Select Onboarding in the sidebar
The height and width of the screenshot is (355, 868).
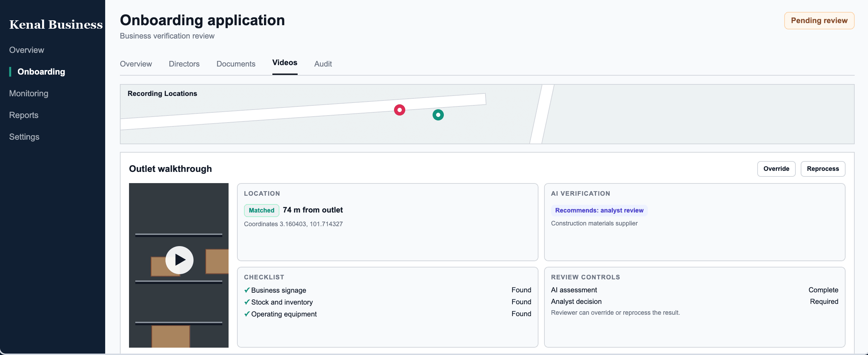pos(41,72)
